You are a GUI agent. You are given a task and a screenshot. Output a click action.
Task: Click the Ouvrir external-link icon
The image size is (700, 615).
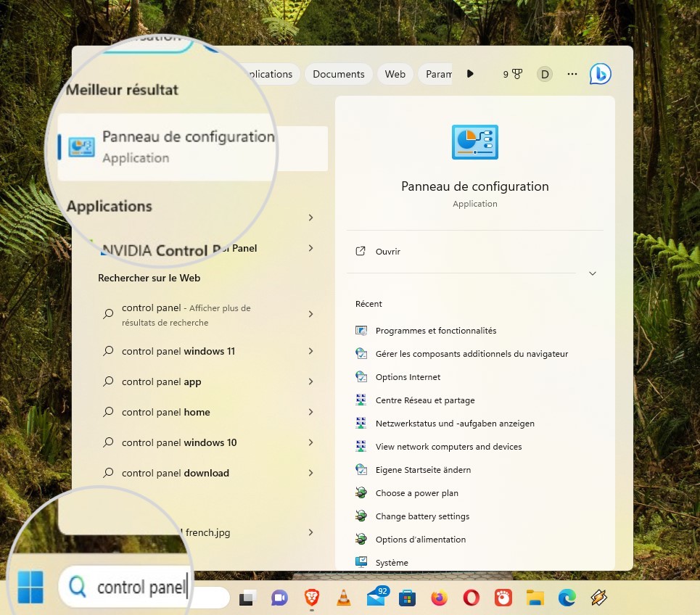(x=361, y=251)
